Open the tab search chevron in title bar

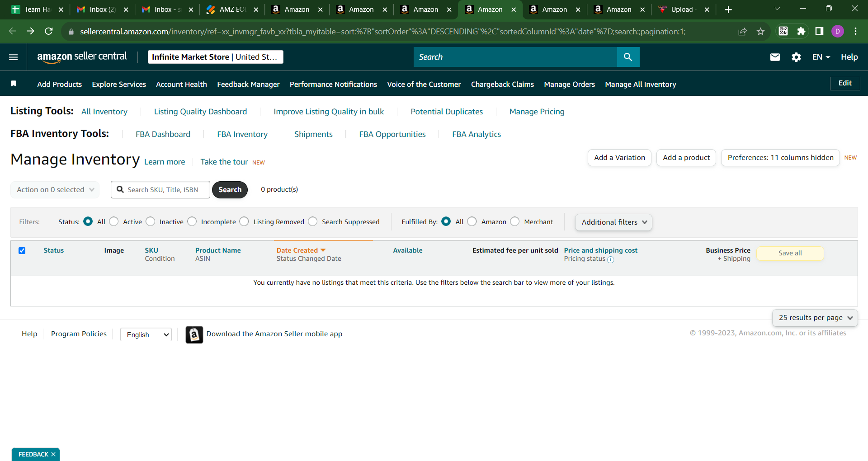coord(778,9)
